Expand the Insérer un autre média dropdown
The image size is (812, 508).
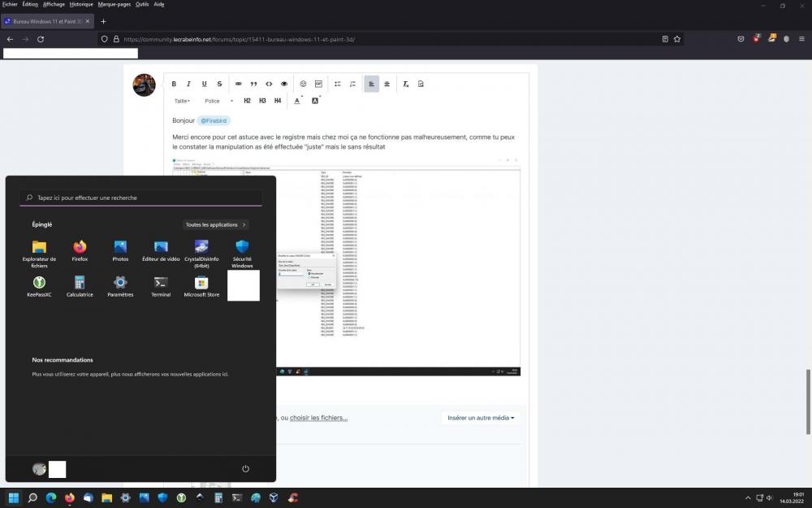(x=480, y=417)
